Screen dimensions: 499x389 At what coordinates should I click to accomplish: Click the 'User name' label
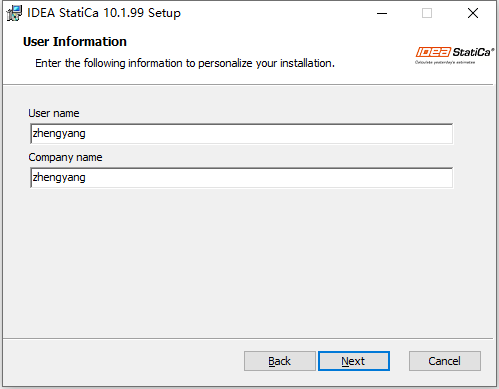tap(54, 113)
